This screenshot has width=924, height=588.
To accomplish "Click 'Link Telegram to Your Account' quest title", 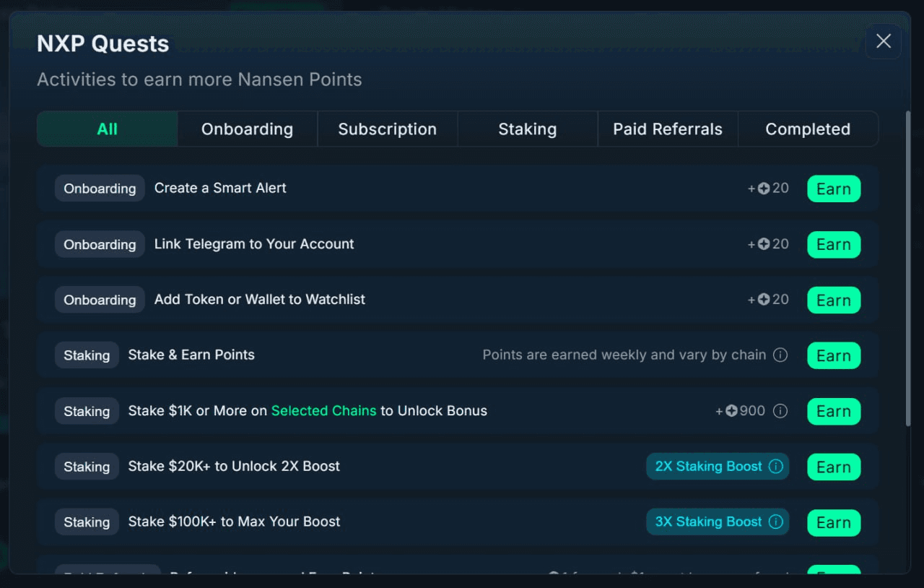I will 254,244.
